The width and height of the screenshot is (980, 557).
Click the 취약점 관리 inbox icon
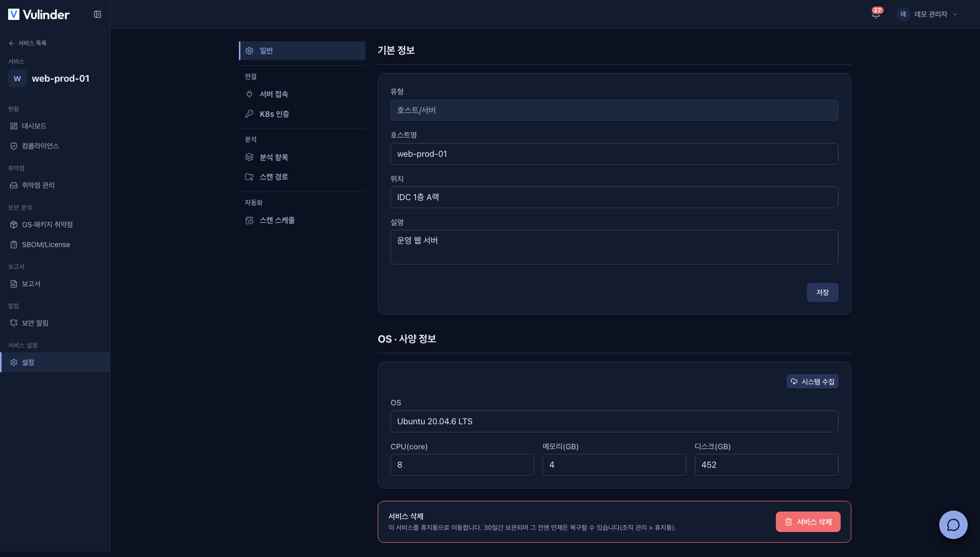[x=14, y=185]
